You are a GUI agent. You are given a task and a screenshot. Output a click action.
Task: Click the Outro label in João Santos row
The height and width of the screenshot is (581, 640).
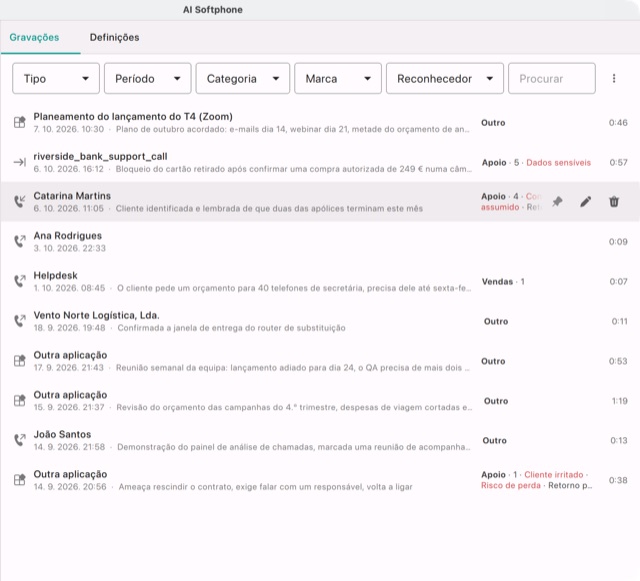pos(494,441)
